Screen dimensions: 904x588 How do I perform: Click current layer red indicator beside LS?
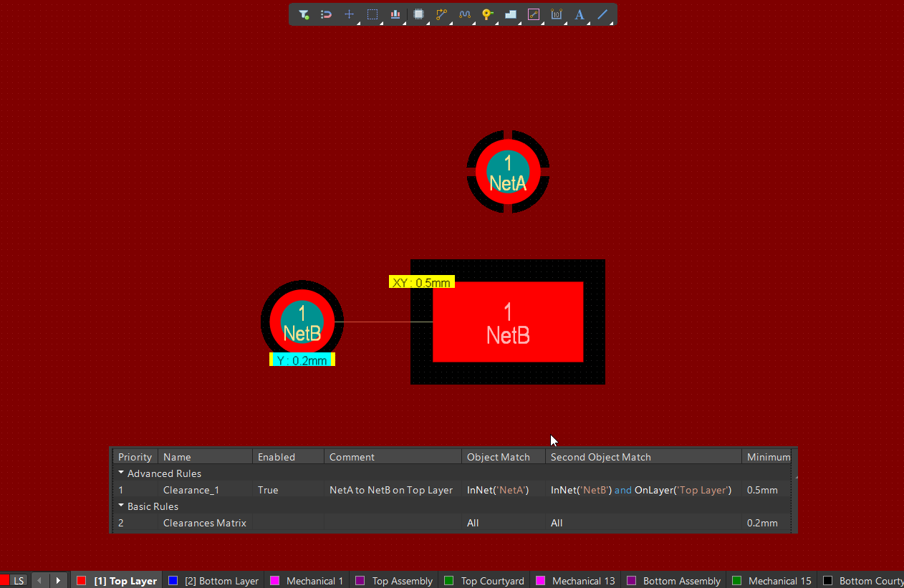(x=4, y=580)
